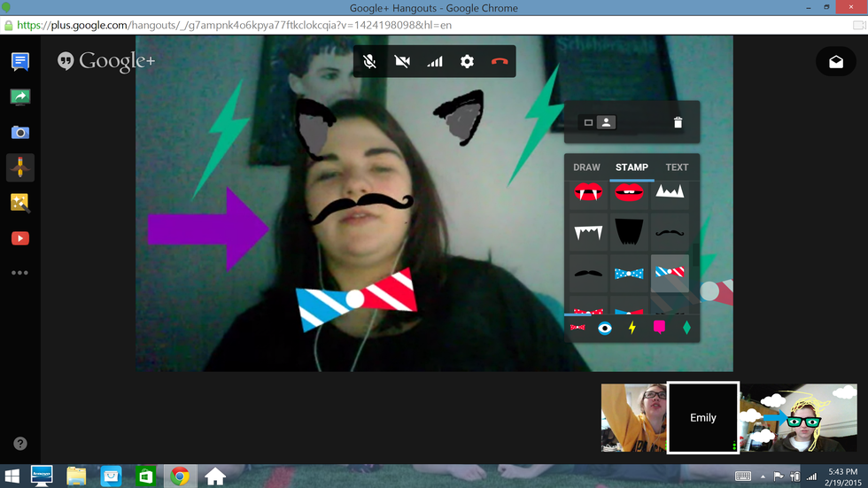Image resolution: width=868 pixels, height=488 pixels.
Task: Choose the lightning bolt stamp category
Action: pyautogui.click(x=632, y=328)
